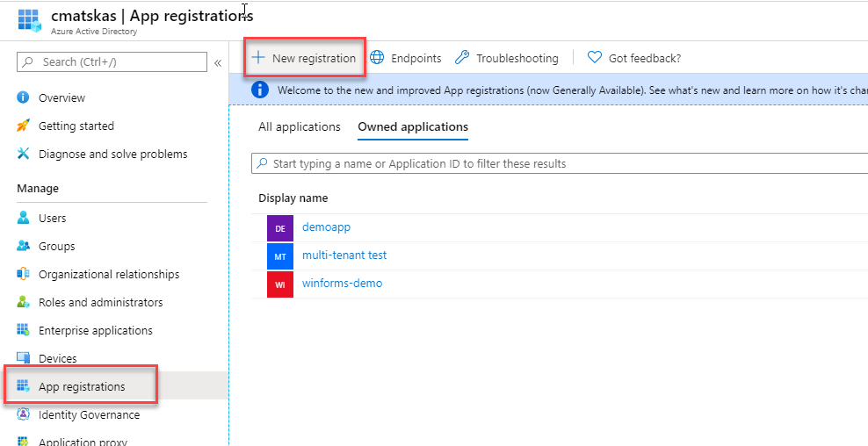Open Organizational relationships menu item
This screenshot has height=446, width=868.
pyautogui.click(x=109, y=275)
